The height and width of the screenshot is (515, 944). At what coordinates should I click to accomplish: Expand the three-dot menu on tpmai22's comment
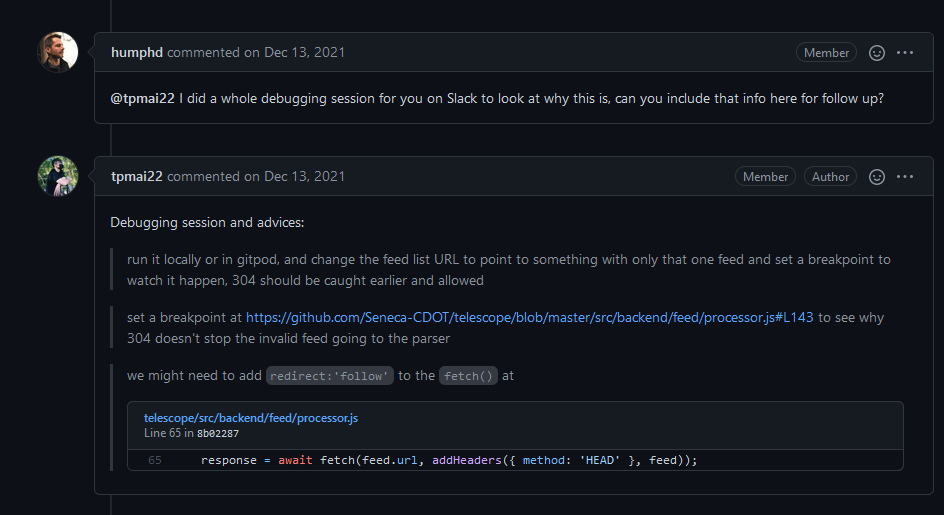pyautogui.click(x=905, y=177)
